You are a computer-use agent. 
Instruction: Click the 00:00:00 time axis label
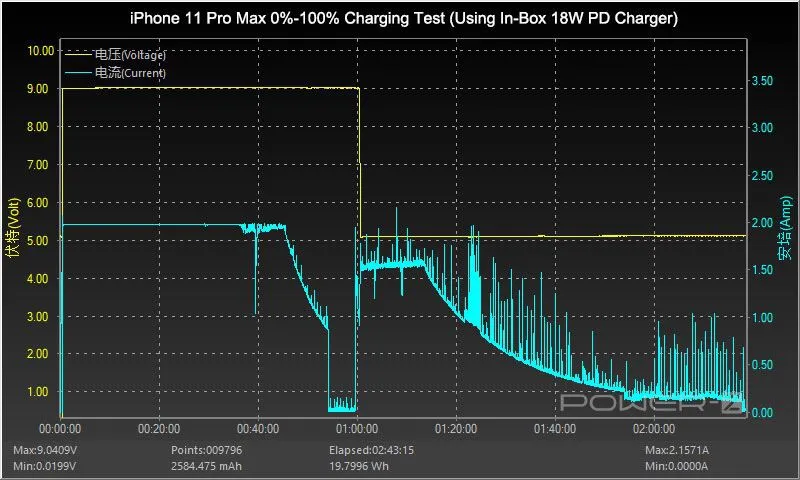[60, 429]
